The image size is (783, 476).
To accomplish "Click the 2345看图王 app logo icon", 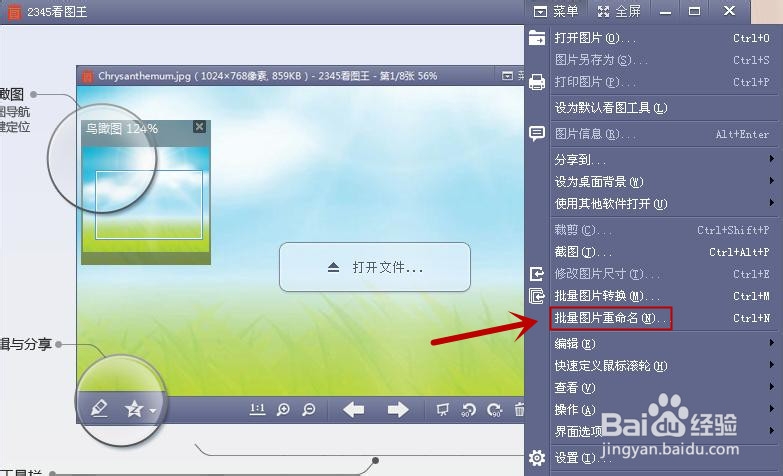I will [x=14, y=11].
